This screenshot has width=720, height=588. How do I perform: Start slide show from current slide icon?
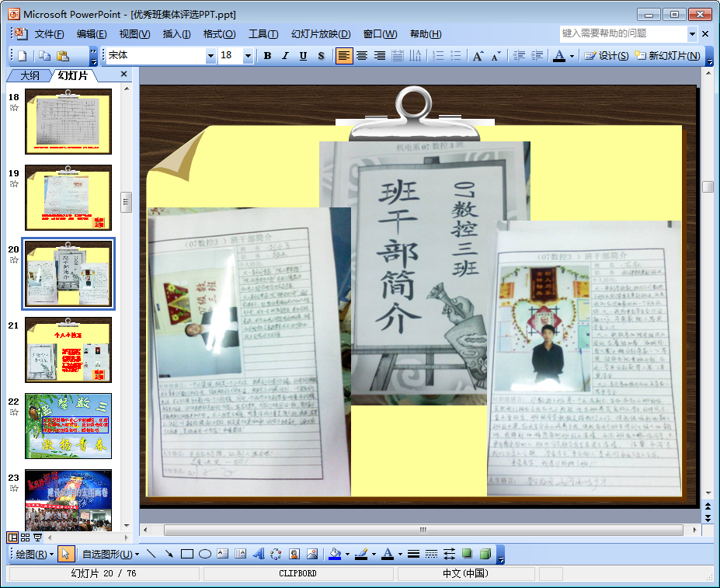pos(37,537)
